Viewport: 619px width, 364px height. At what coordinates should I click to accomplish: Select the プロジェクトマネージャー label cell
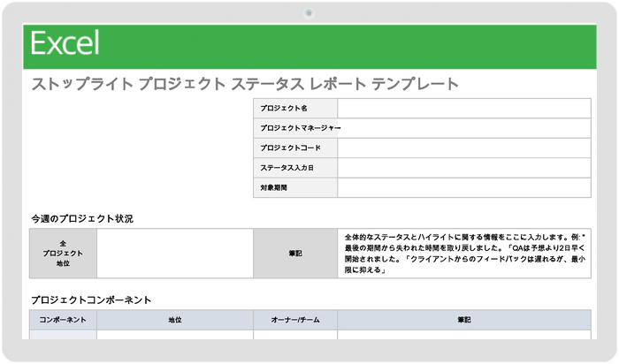[x=295, y=128]
